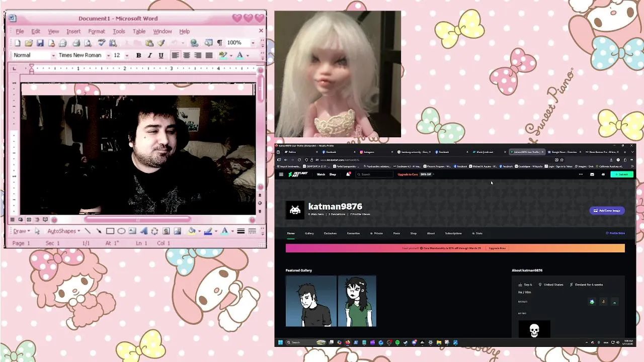This screenshot has height=362, width=644.
Task: Open the Format menu in Word
Action: tap(96, 31)
